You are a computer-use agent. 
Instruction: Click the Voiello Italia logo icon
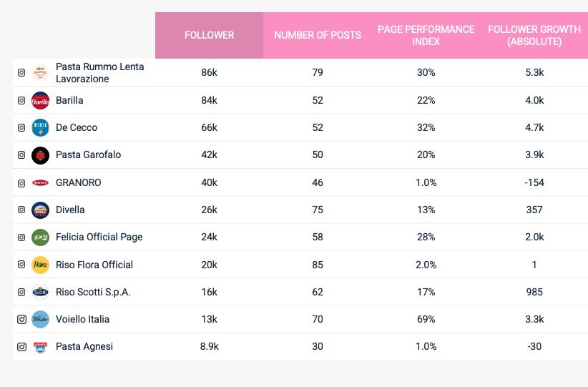[x=41, y=320]
